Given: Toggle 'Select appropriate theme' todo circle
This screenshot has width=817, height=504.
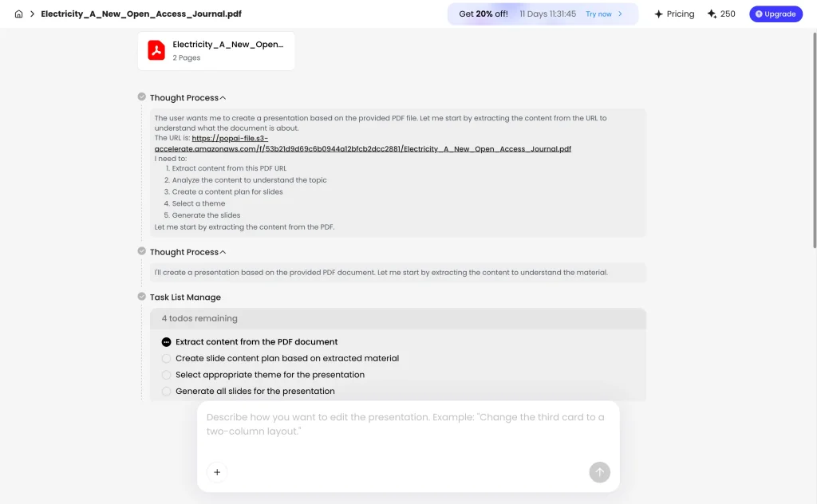Looking at the screenshot, I should (166, 375).
